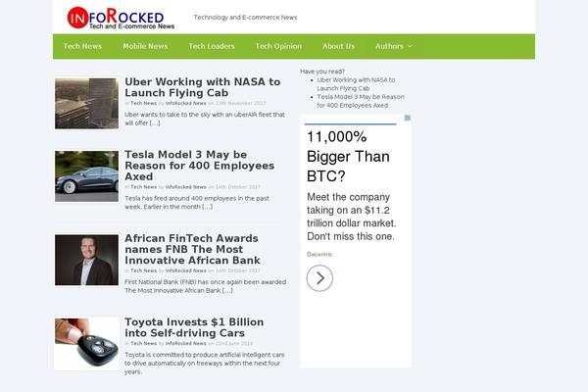Click the AdChoices icon on the ad
This screenshot has width=588, height=392.
408,118
